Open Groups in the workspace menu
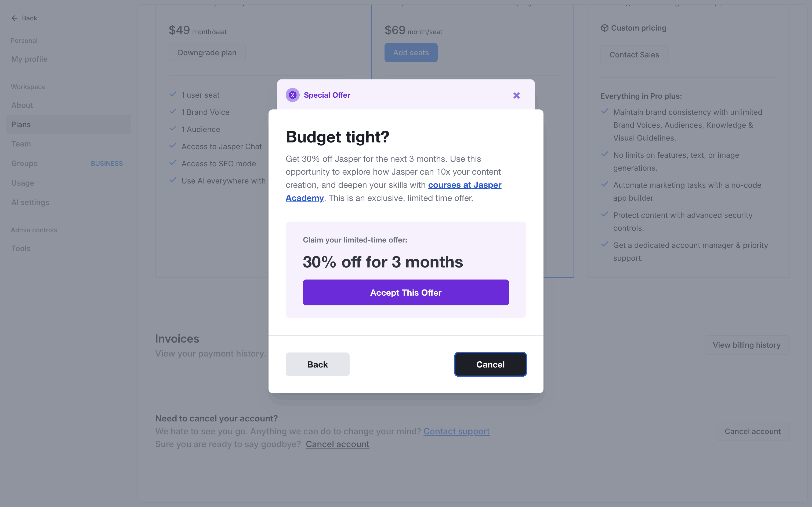 [24, 164]
